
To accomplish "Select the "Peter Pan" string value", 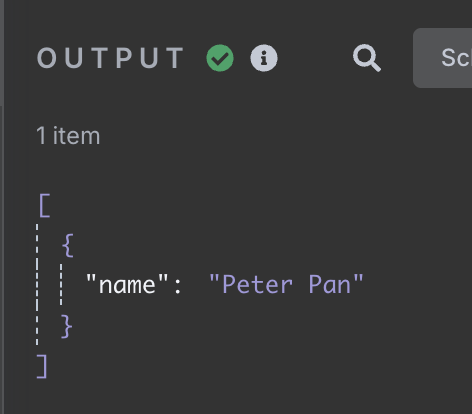I will (286, 284).
